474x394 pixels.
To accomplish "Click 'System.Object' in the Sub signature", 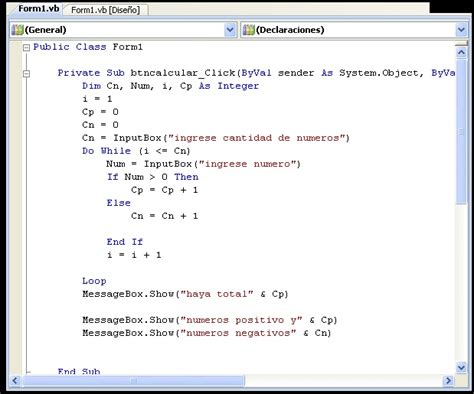I will pos(379,73).
